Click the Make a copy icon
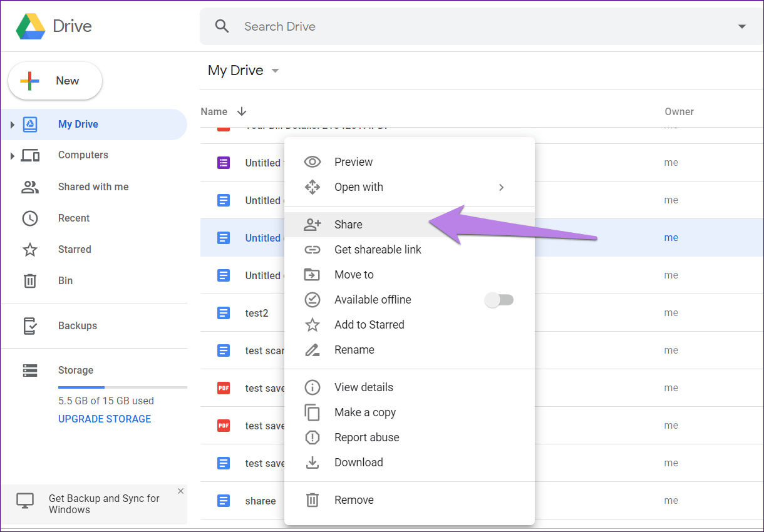Screen dimensions: 764x532 (312, 412)
